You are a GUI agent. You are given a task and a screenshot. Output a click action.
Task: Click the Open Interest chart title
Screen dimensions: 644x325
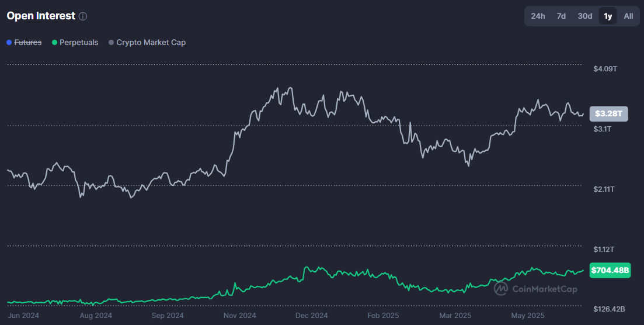pyautogui.click(x=41, y=16)
